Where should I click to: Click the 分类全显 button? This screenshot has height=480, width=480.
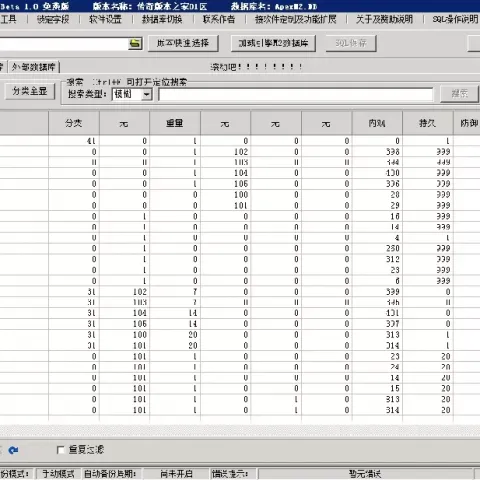[x=30, y=91]
